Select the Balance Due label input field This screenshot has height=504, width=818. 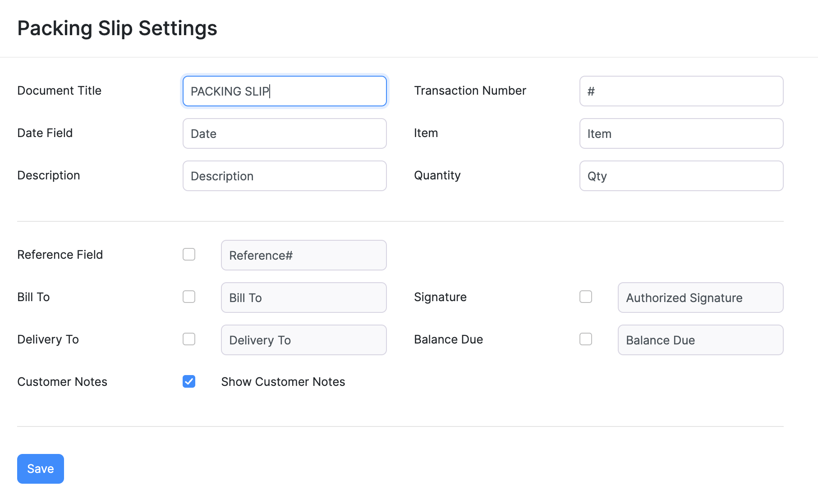[700, 340]
